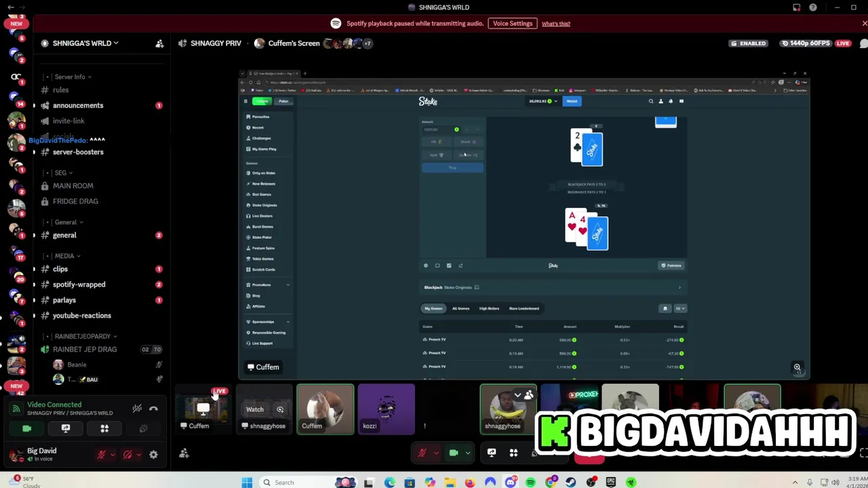Select shnaggyhose's webcam tile
The width and height of the screenshot is (868, 488).
(509, 409)
